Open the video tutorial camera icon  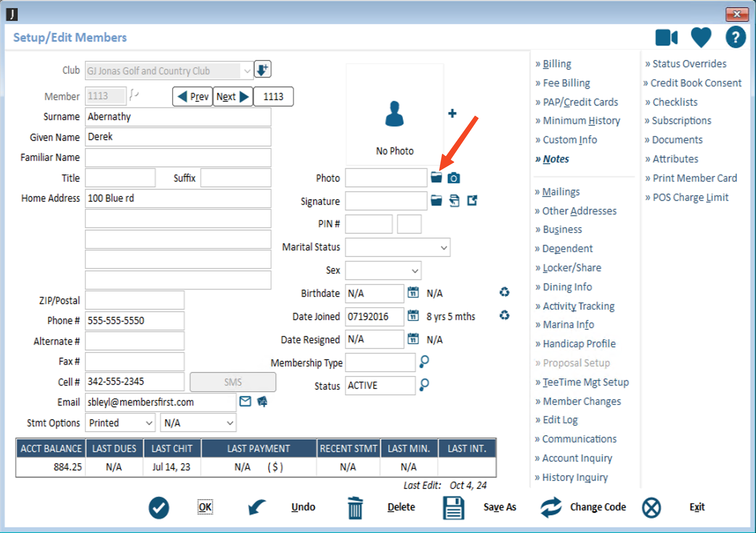666,38
